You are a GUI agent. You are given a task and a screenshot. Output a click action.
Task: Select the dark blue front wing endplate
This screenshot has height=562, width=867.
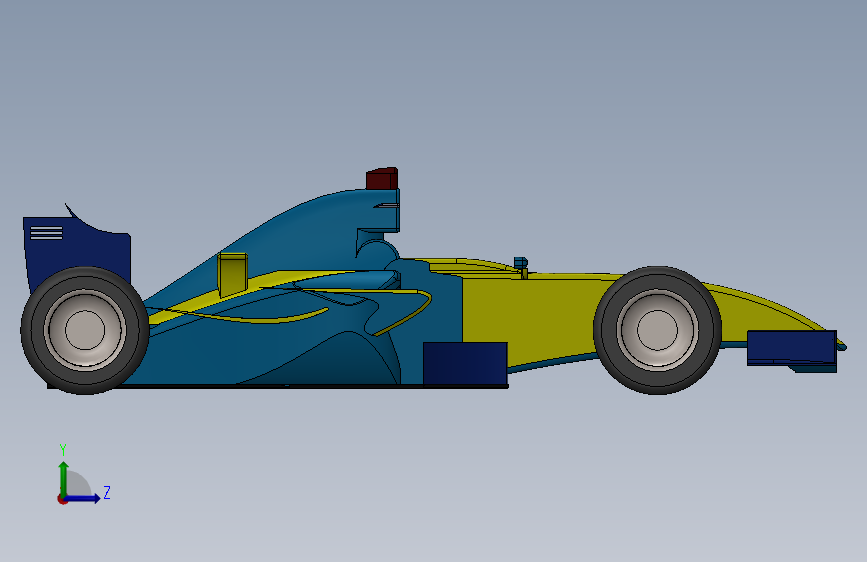(791, 347)
